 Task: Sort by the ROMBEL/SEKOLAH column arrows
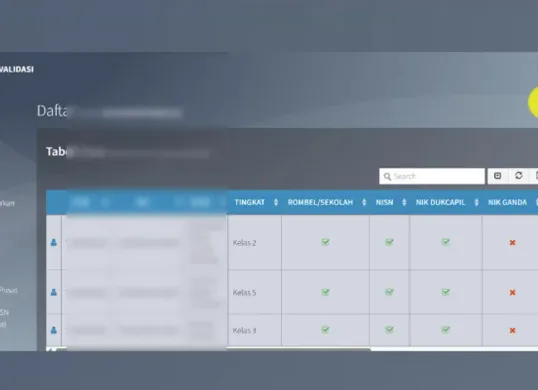[x=364, y=202]
